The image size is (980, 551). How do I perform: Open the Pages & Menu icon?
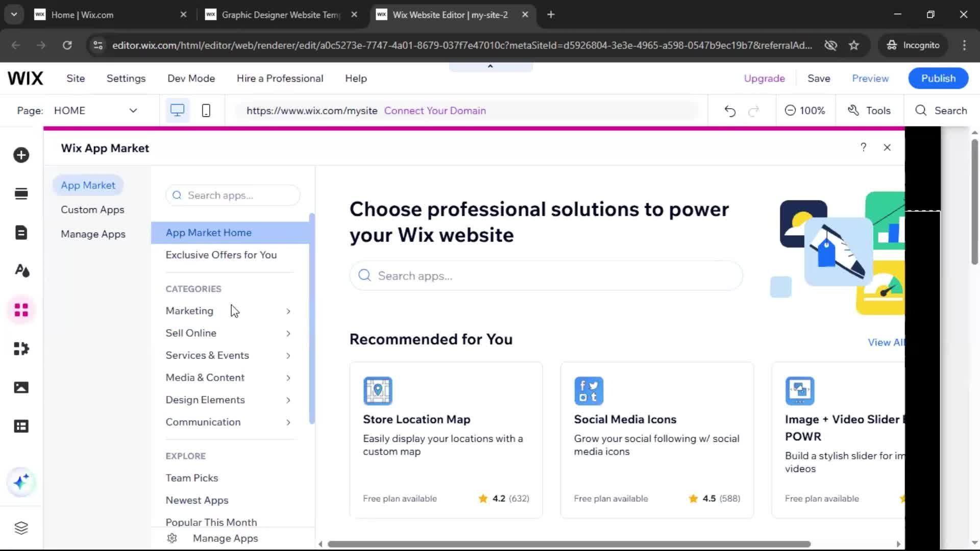click(x=21, y=233)
